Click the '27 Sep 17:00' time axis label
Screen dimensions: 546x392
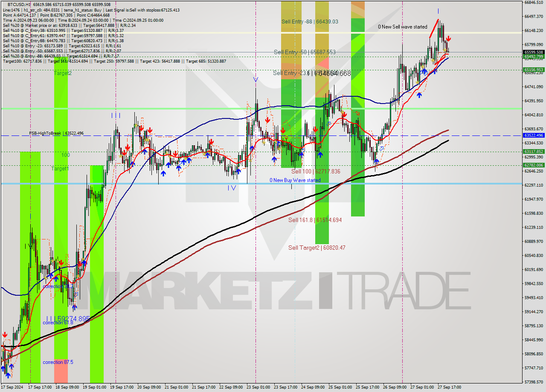[449, 387]
